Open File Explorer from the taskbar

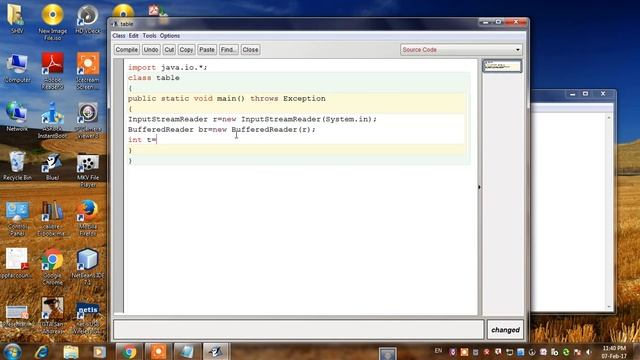coord(71,352)
